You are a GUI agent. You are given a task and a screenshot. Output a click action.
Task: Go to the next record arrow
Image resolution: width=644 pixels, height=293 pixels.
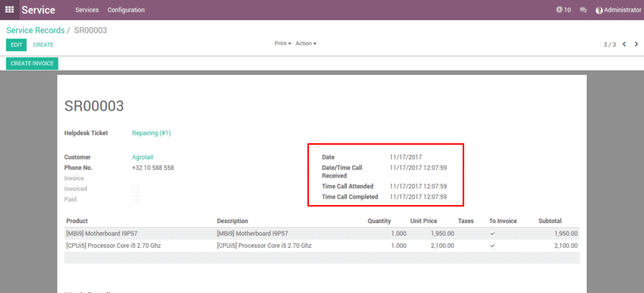pyautogui.click(x=636, y=44)
